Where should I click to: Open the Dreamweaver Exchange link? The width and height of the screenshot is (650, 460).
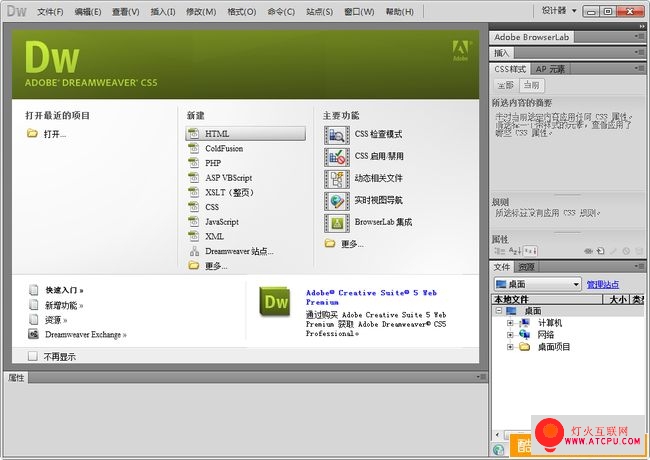coord(86,334)
